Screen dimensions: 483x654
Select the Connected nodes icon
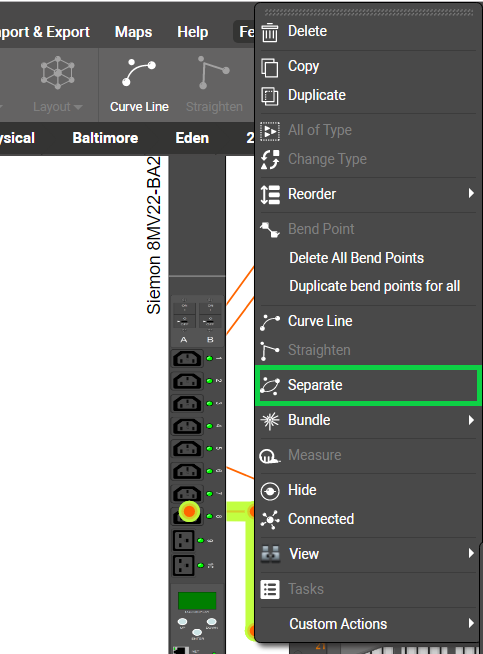[269, 520]
